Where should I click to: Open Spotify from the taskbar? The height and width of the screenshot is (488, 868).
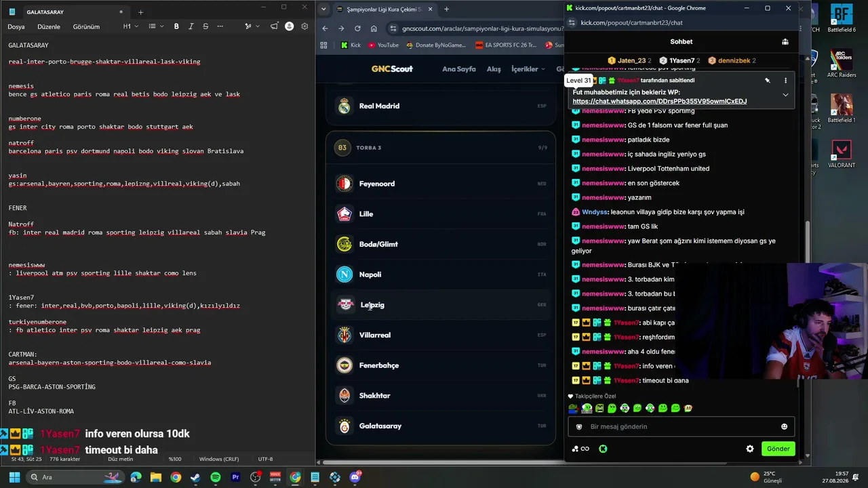coord(216,477)
